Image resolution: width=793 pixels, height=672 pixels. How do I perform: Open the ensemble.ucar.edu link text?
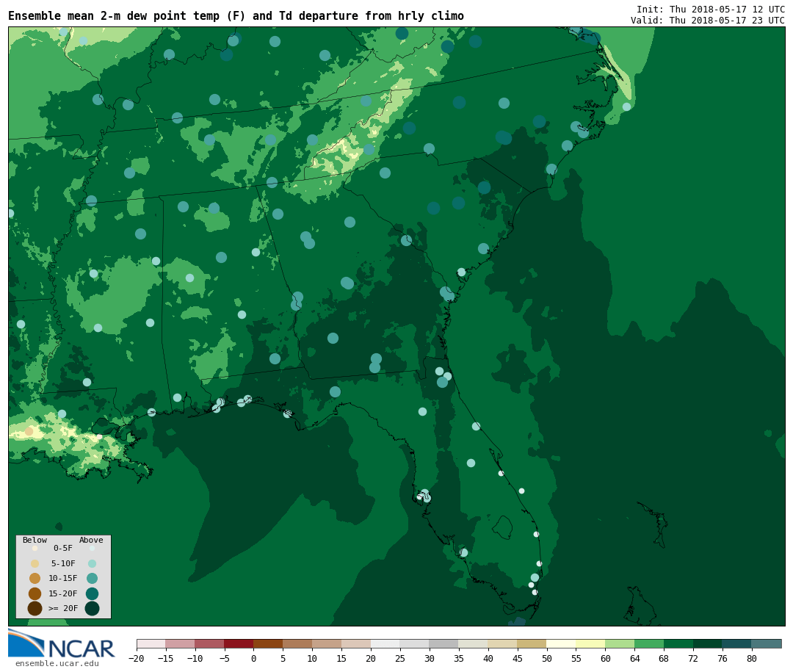[x=57, y=663]
